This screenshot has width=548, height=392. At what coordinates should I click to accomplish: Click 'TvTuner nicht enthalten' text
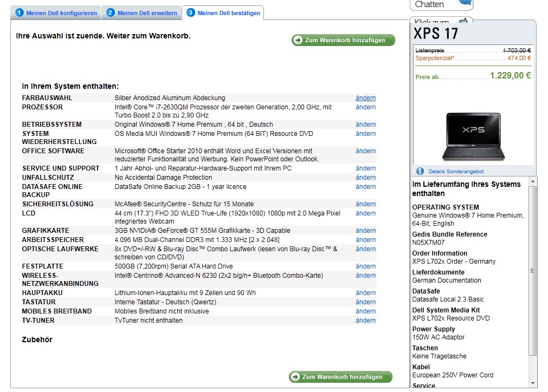pyautogui.click(x=149, y=321)
